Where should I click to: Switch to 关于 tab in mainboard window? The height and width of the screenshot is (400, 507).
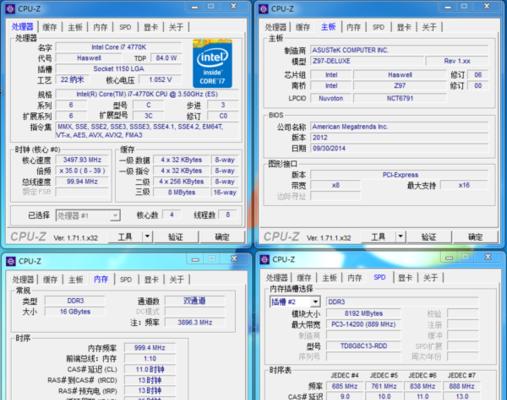[429, 27]
